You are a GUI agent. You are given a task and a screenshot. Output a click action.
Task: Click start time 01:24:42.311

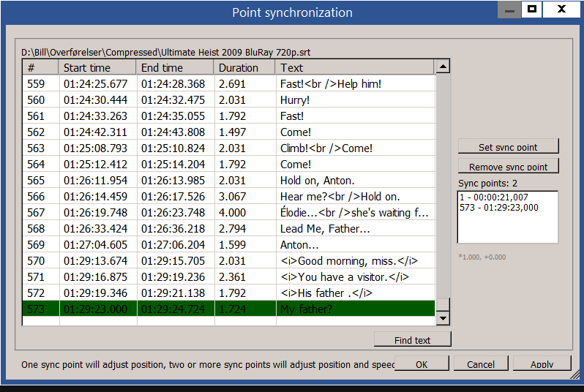click(x=95, y=132)
